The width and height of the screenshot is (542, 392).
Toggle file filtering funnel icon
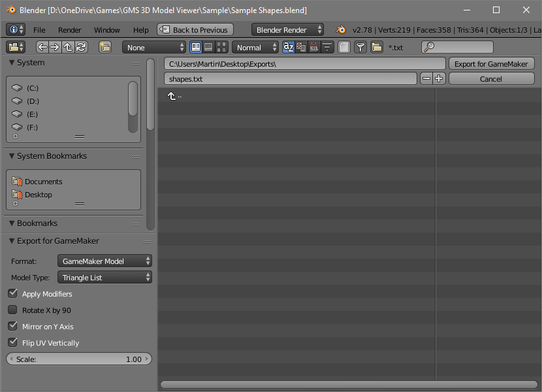(x=360, y=47)
